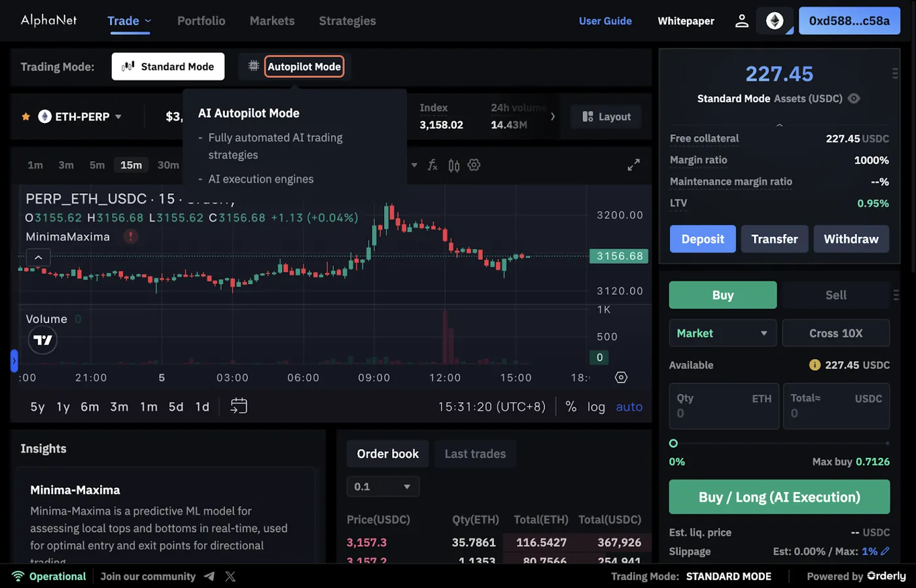916x588 pixels.
Task: Open the user profile icon
Action: (x=741, y=21)
